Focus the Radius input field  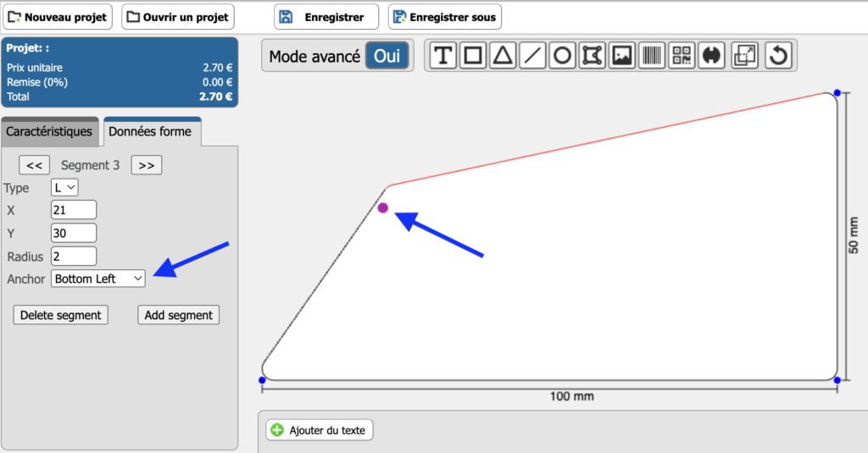click(74, 256)
